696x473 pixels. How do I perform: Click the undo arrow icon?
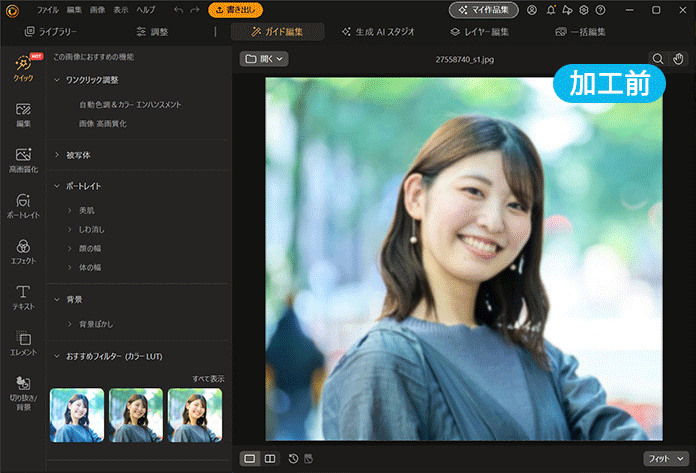[x=178, y=10]
